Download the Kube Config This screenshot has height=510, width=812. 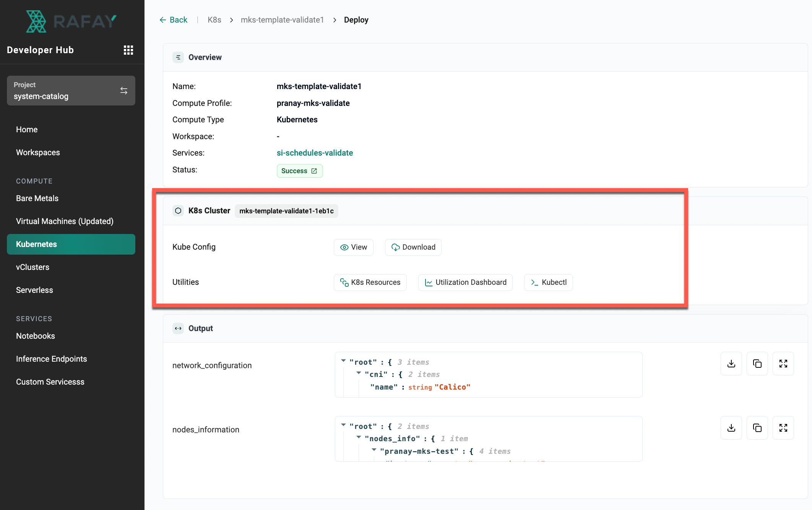click(x=413, y=247)
